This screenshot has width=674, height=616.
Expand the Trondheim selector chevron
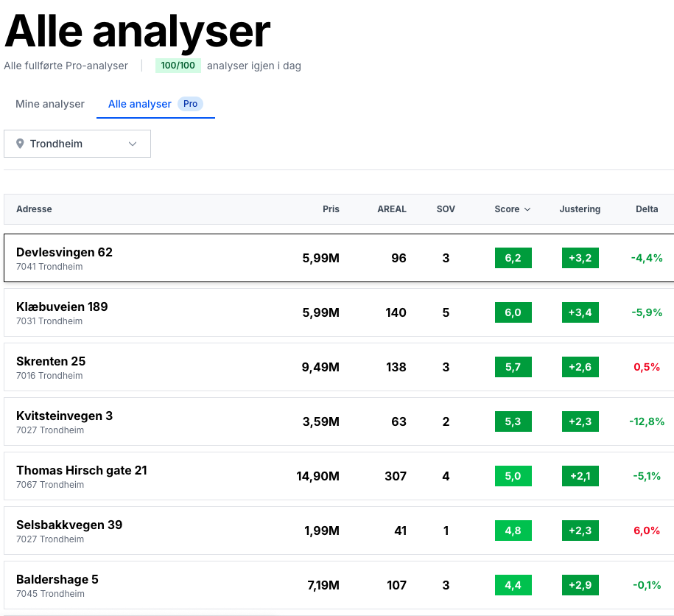(131, 143)
